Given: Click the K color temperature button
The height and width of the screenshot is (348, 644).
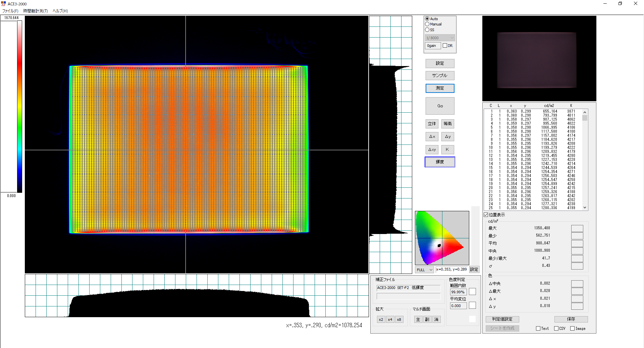Looking at the screenshot, I should [x=447, y=150].
